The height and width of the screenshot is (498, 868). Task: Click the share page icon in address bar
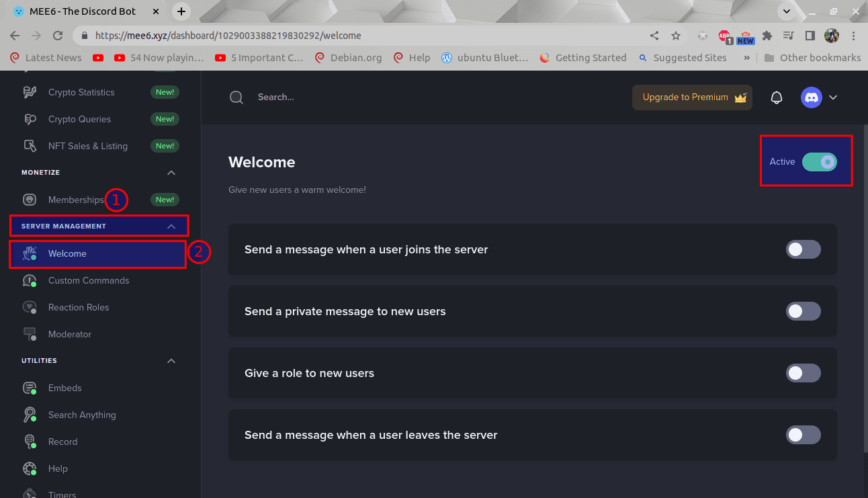pos(654,36)
